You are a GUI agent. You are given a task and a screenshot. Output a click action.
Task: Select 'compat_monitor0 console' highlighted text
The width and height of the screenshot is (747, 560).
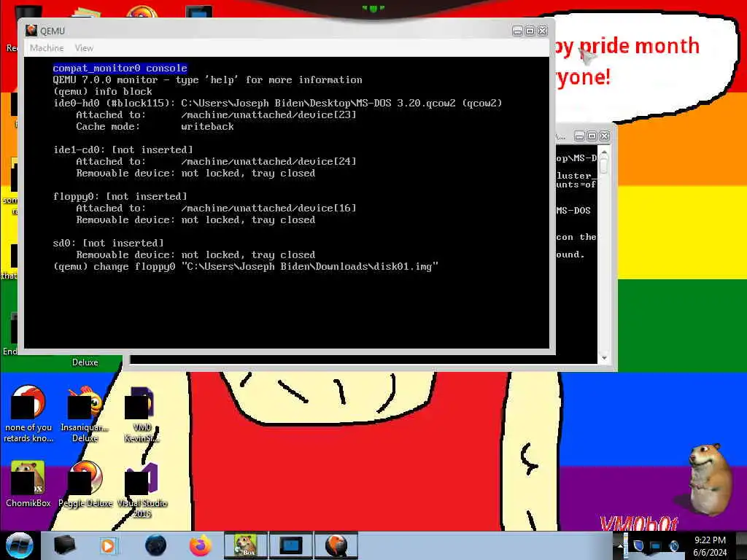pos(120,68)
